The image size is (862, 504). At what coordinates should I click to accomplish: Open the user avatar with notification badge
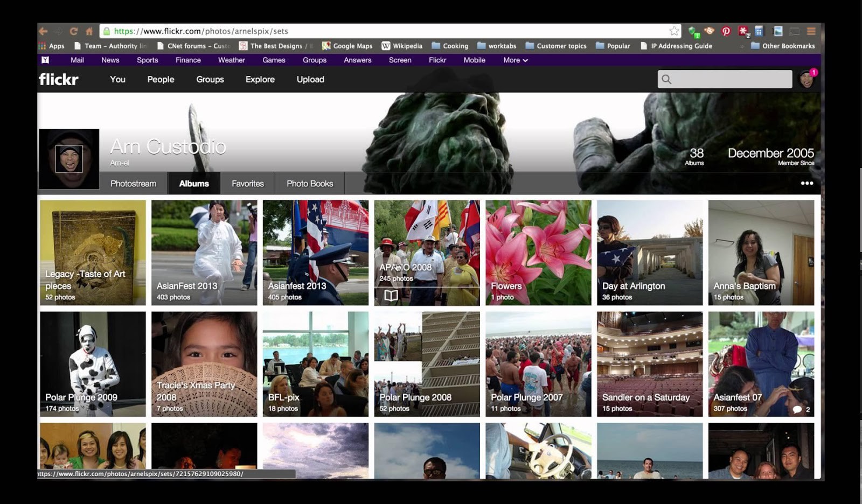(807, 79)
